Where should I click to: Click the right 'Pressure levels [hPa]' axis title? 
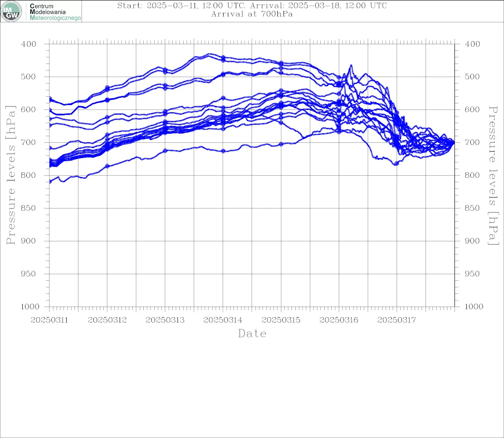click(x=493, y=176)
